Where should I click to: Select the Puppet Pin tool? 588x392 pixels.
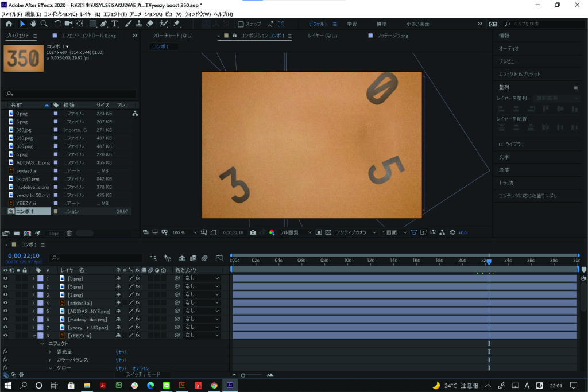click(176, 24)
